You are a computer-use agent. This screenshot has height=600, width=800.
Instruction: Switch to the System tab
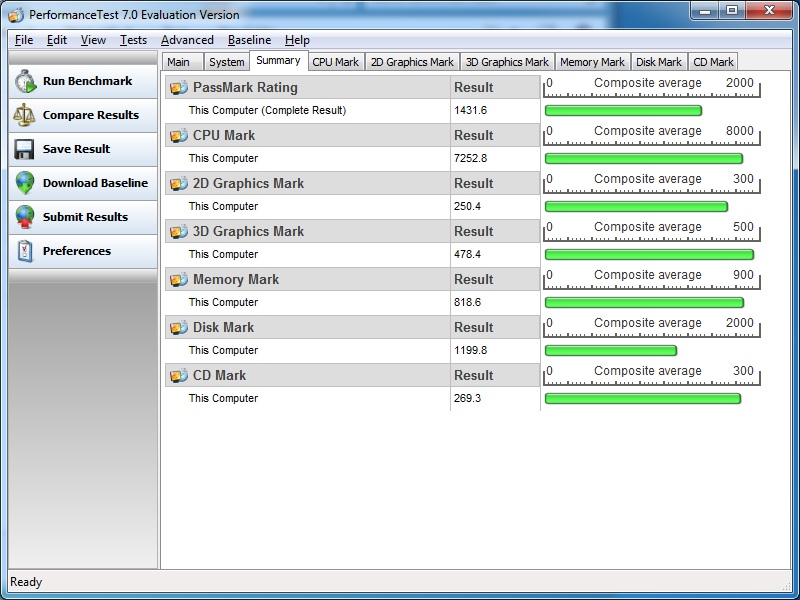[x=227, y=62]
